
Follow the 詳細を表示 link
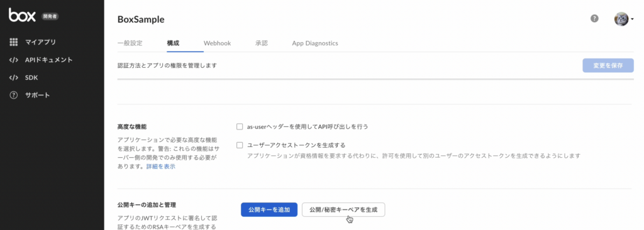coord(161,167)
